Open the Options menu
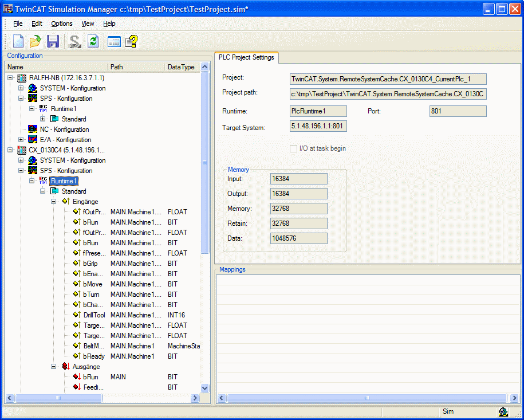Viewport: 524px width, 420px height. 62,23
